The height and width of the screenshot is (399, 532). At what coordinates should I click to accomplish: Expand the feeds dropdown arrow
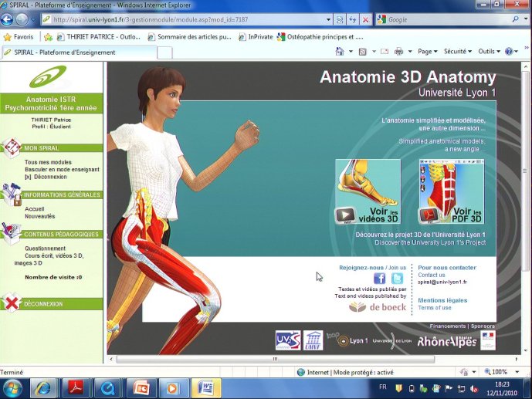pos(374,52)
